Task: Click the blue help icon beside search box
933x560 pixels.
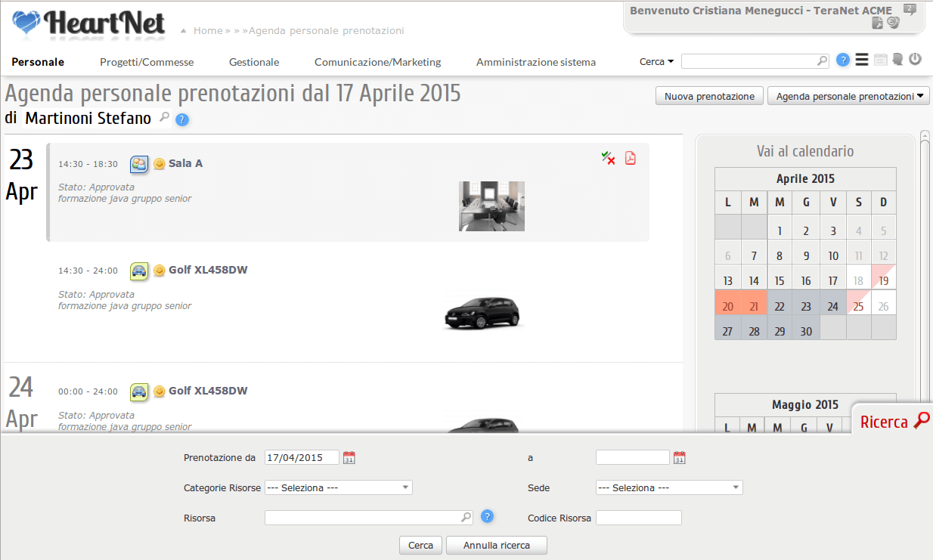Action: (843, 60)
